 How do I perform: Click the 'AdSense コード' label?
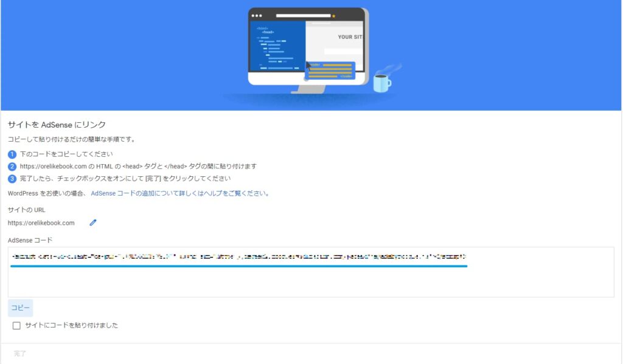(30, 240)
